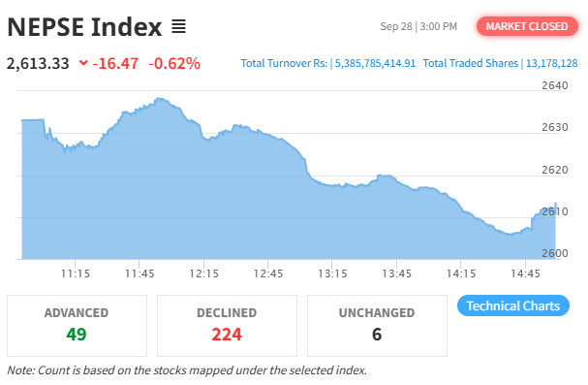The height and width of the screenshot is (385, 588).
Task: Click the chart peak near 11:45
Action: point(161,99)
